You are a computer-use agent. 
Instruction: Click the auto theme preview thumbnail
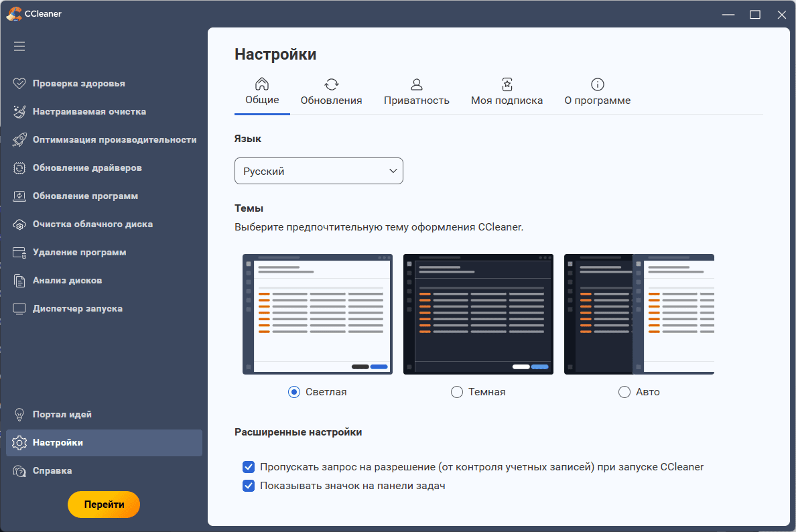[x=639, y=314]
